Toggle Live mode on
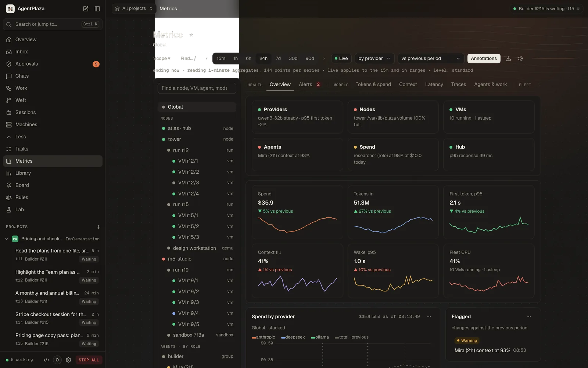The height and width of the screenshot is (368, 588). click(341, 59)
